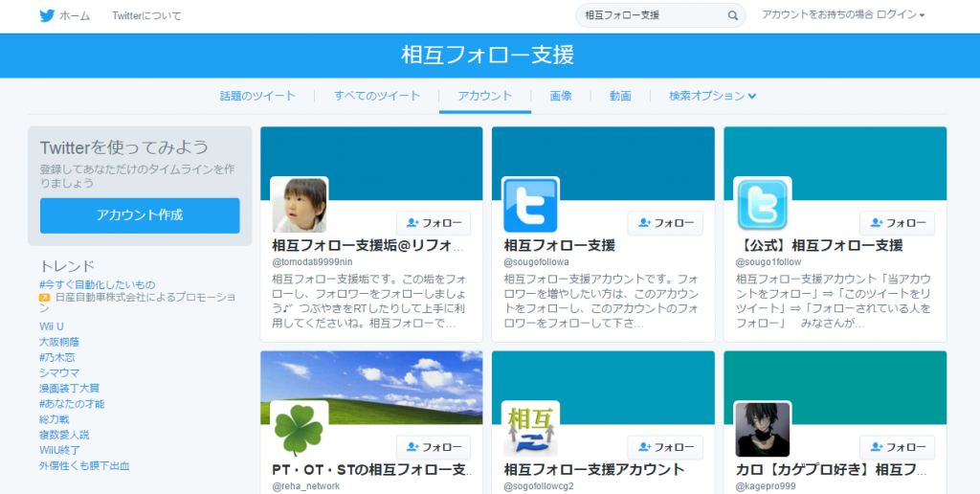
Task: Click the magnifier search icon
Action: coord(733,15)
